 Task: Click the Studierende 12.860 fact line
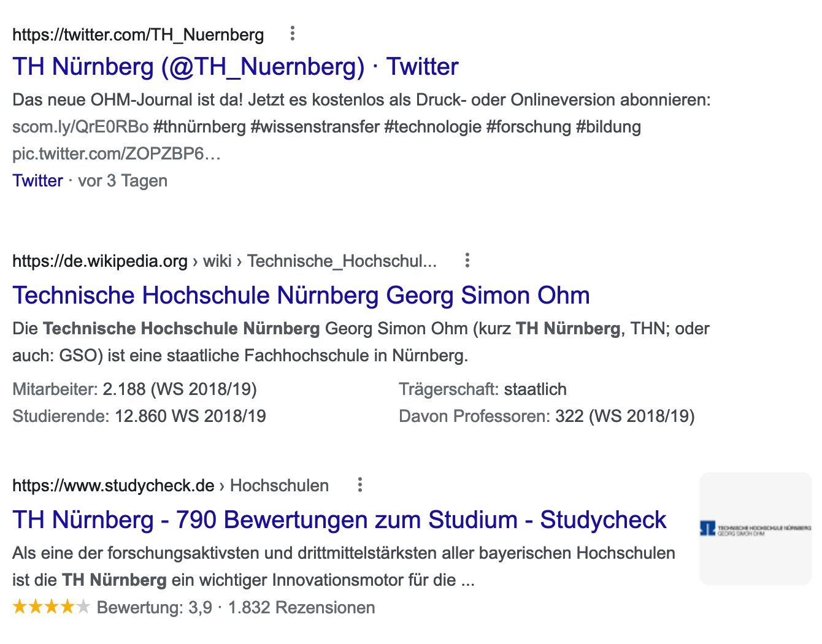click(139, 416)
